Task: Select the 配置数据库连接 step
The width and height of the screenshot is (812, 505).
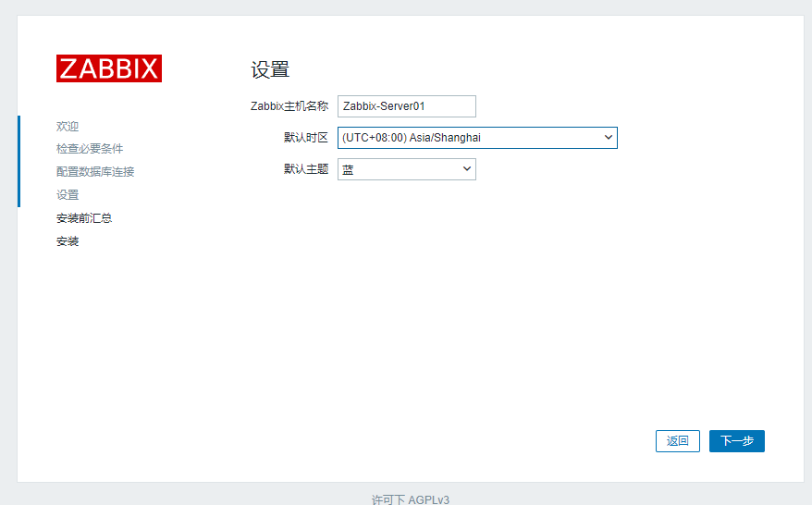Action: tap(95, 172)
